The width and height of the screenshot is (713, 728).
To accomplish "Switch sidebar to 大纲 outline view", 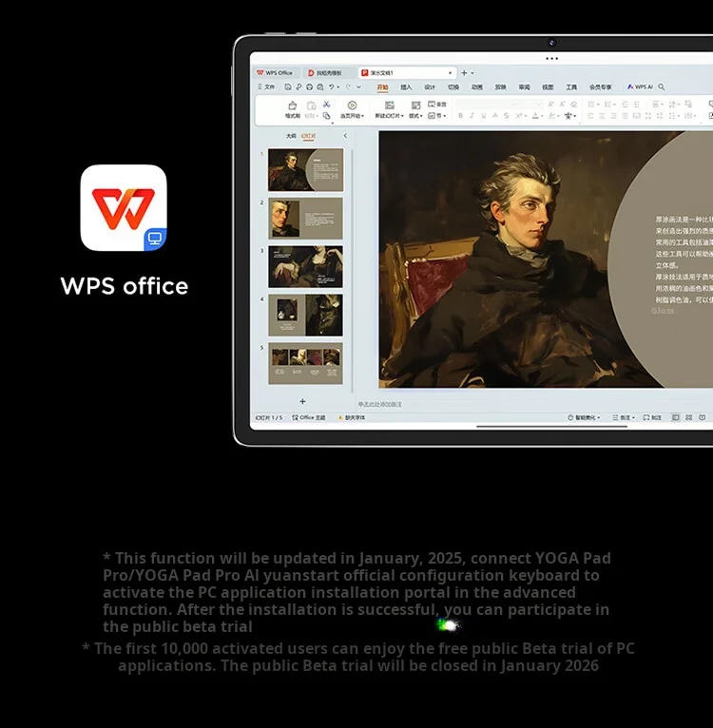I will (291, 136).
